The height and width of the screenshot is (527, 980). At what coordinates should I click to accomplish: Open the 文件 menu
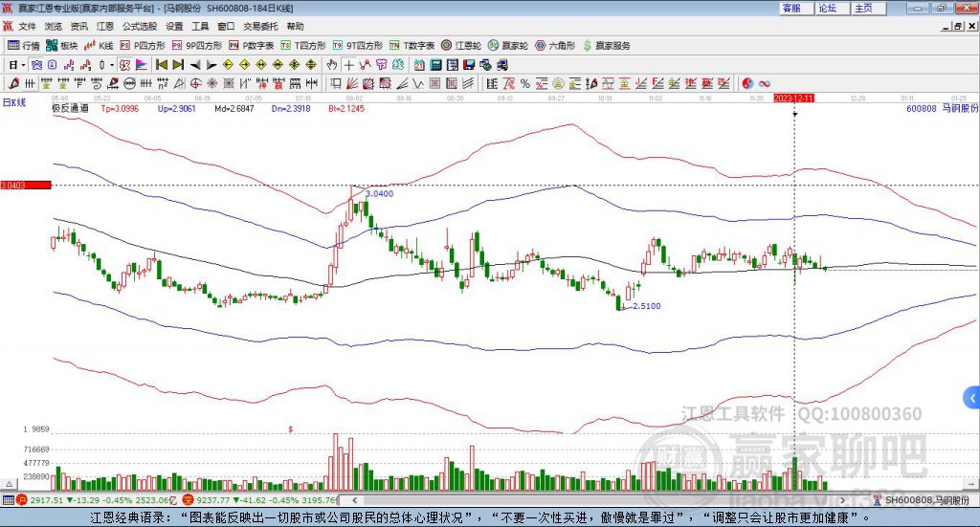pyautogui.click(x=27, y=26)
